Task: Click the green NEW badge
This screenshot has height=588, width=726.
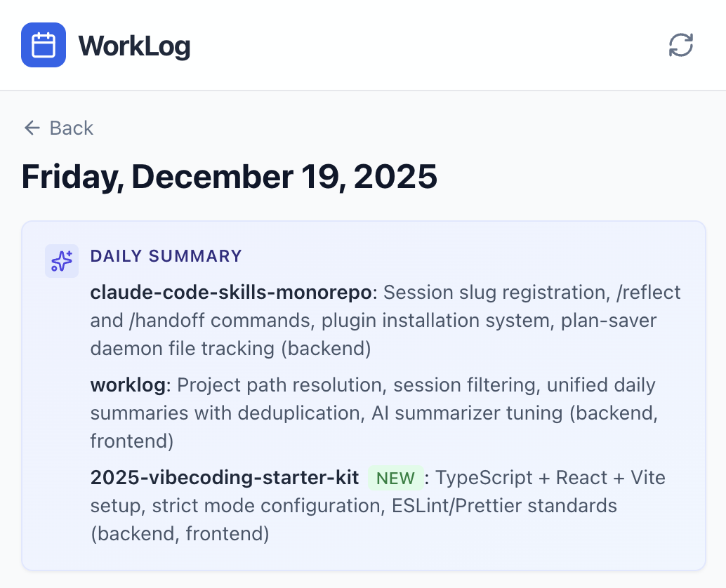Action: coord(395,479)
